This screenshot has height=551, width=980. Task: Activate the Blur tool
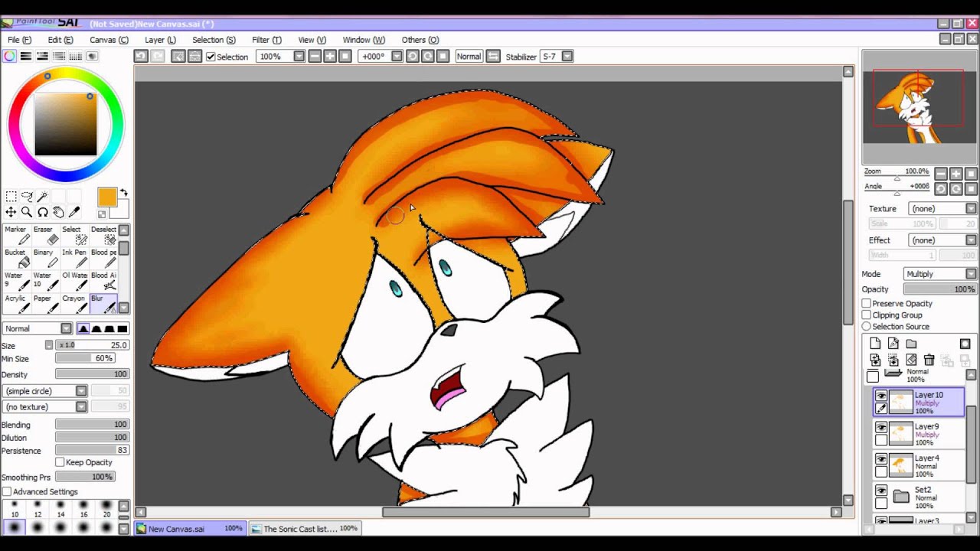103,304
